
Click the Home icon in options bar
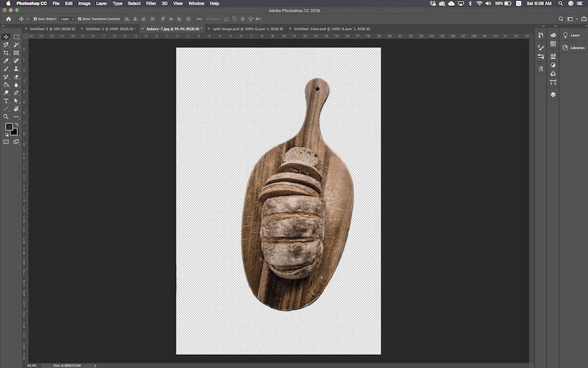[x=9, y=19]
